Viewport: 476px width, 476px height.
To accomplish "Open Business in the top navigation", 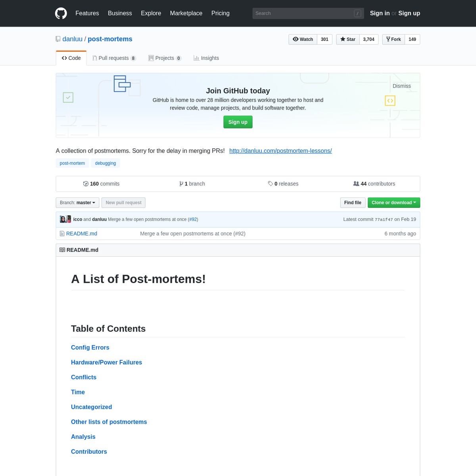I will click(120, 13).
